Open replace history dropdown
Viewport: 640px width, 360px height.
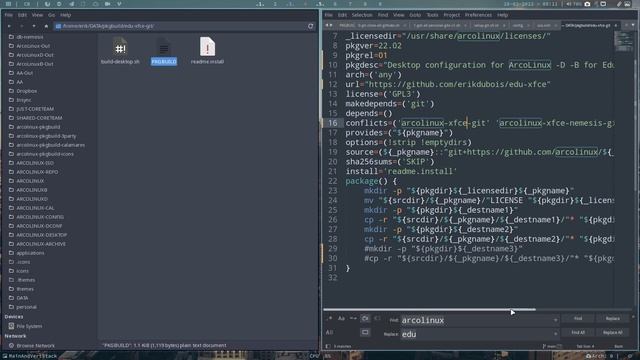[x=556, y=334]
